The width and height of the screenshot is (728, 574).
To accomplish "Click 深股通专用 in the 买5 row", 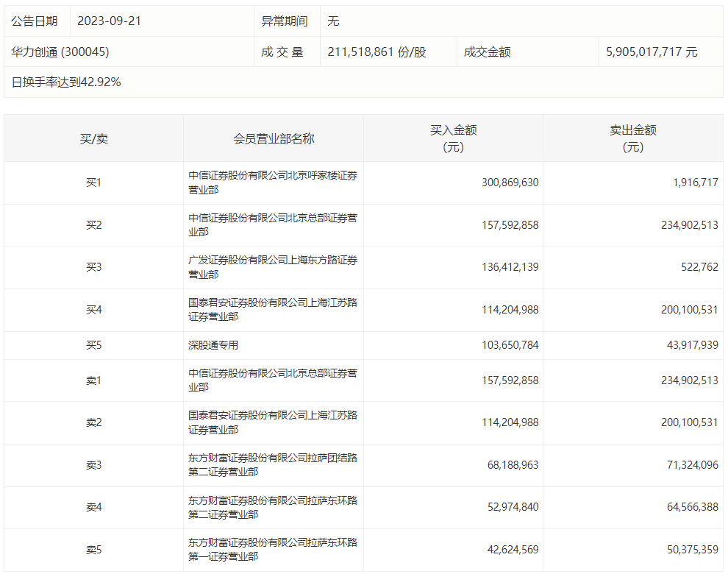I will tap(213, 345).
